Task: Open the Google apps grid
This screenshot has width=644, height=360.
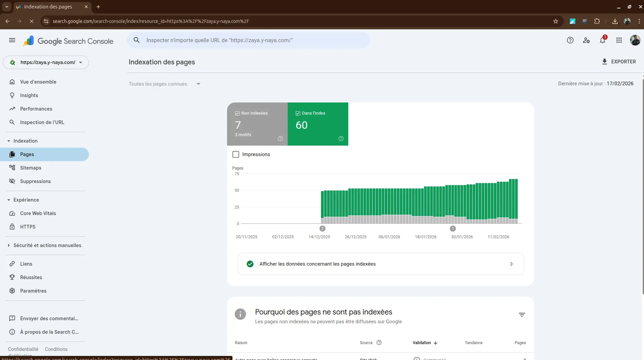Action: [x=619, y=40]
